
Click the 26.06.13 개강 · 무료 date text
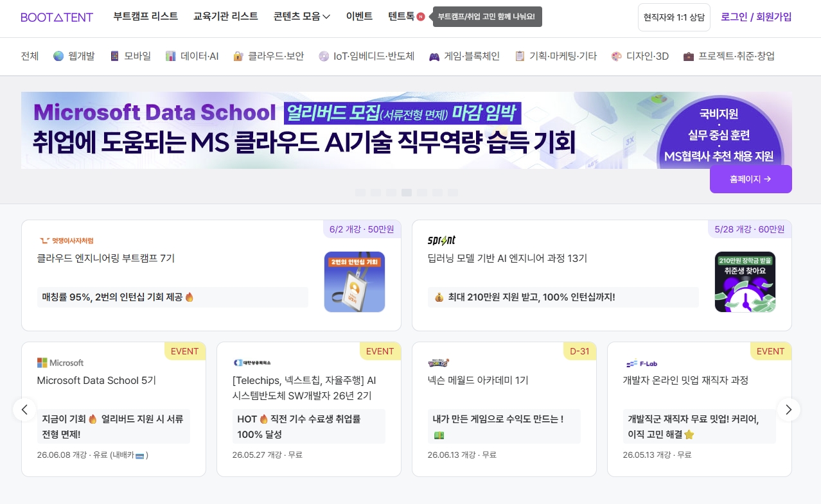(x=463, y=455)
